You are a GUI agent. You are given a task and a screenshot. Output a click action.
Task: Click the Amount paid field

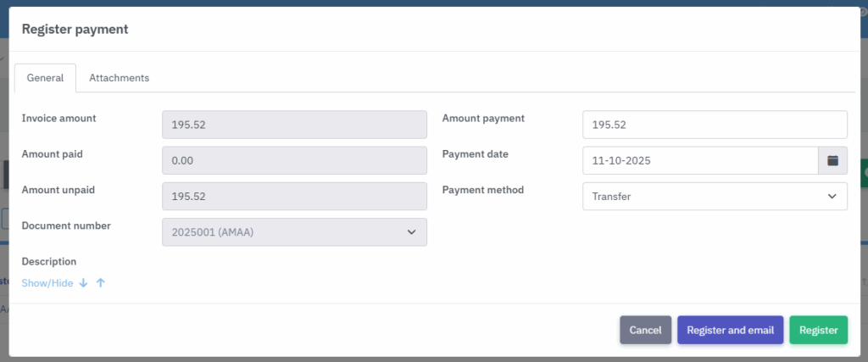294,160
